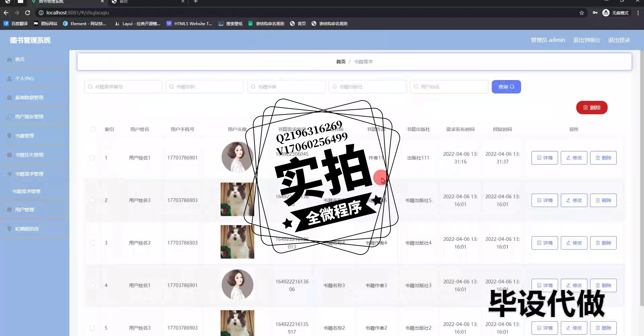Check the row 2 checkbox

[93, 200]
